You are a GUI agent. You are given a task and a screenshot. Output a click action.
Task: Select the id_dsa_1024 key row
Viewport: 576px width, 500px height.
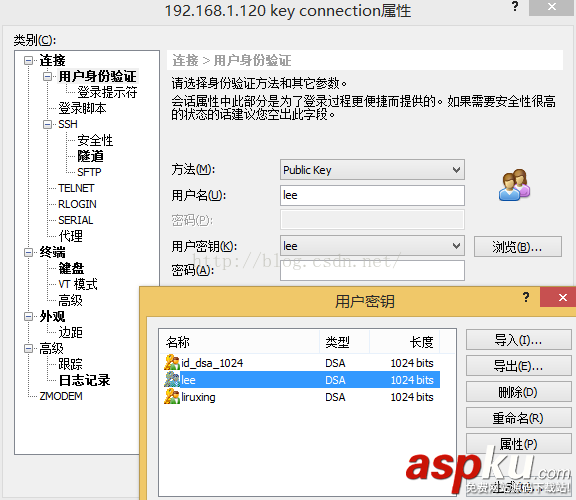[x=301, y=363]
